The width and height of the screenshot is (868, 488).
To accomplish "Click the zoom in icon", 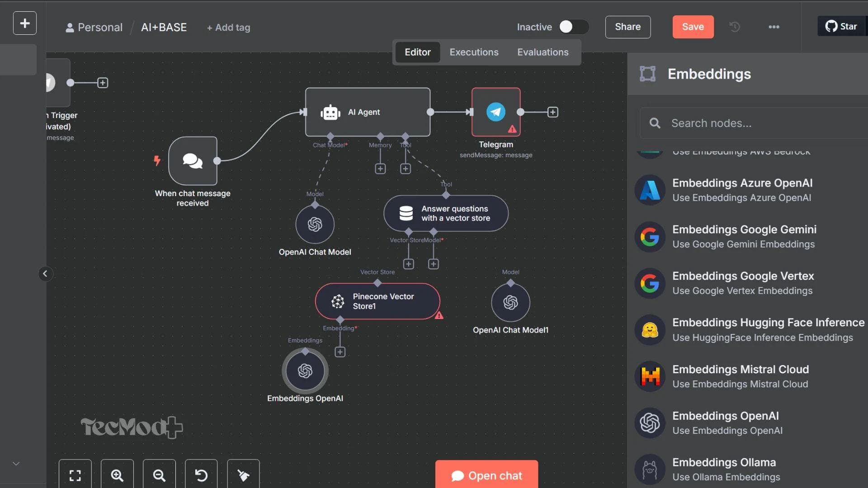I will (x=117, y=475).
